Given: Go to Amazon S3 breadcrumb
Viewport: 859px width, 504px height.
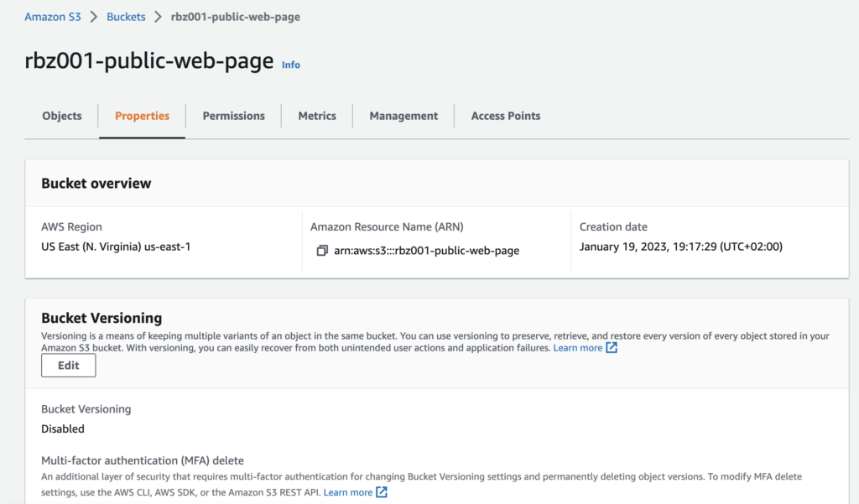Looking at the screenshot, I should pyautogui.click(x=53, y=17).
